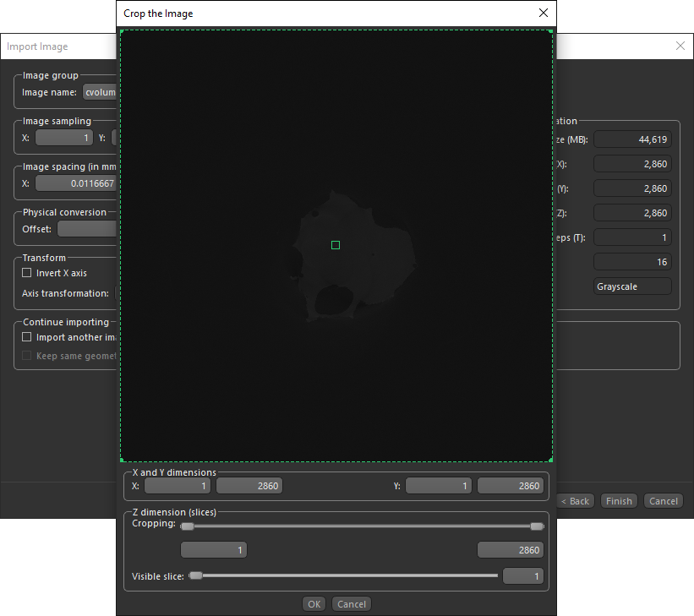Cancel the Crop the Image dialog
The image size is (694, 616).
point(352,604)
